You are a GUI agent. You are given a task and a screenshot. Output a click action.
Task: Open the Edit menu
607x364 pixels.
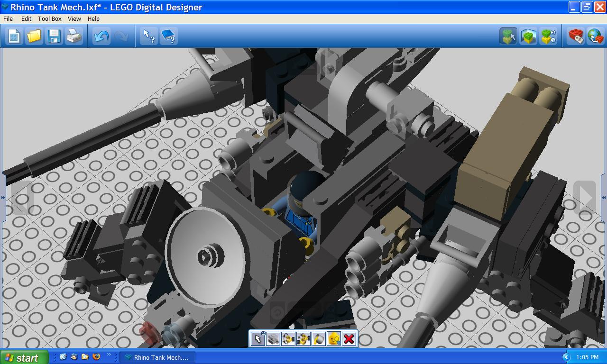[26, 18]
